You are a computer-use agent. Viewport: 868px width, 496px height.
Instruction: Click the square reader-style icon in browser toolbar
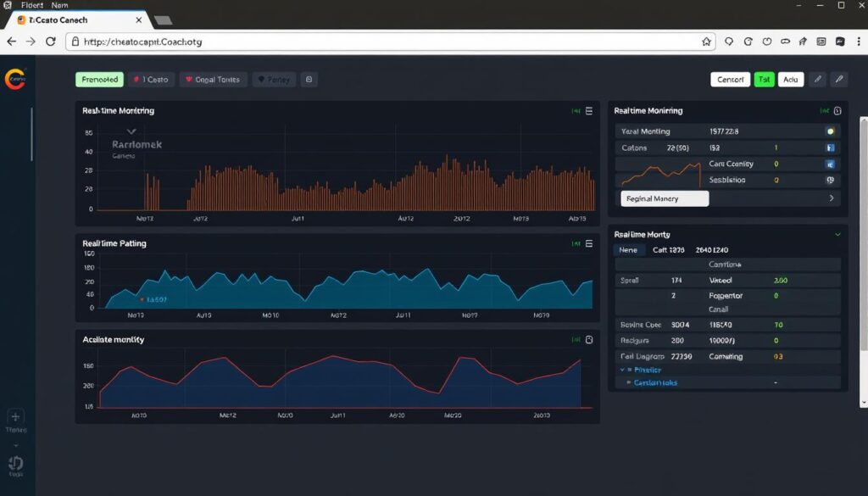click(821, 42)
